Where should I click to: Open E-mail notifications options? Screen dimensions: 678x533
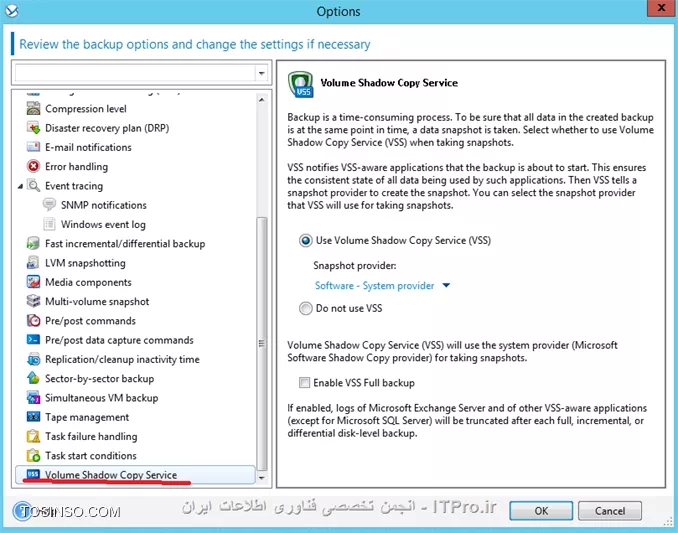tap(88, 147)
